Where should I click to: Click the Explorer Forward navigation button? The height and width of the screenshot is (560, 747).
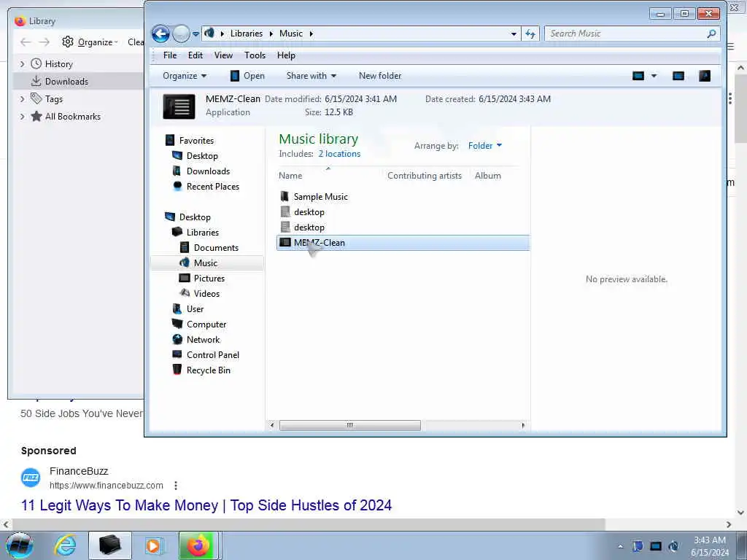tap(181, 34)
